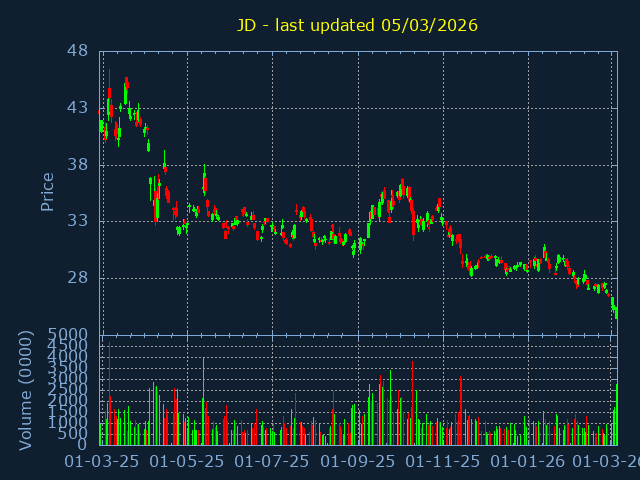
Task: Click the 01-05-25 date label
Action: [x=187, y=462]
